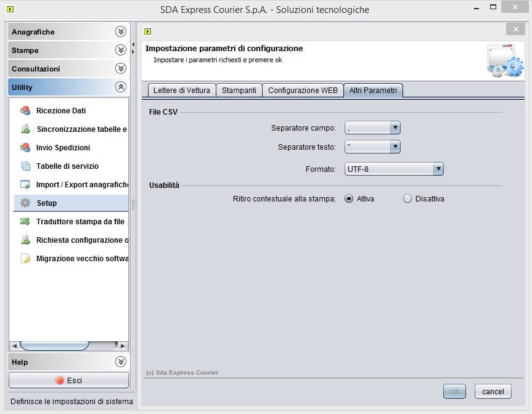Open the Separatore testo dropdown

click(x=395, y=147)
